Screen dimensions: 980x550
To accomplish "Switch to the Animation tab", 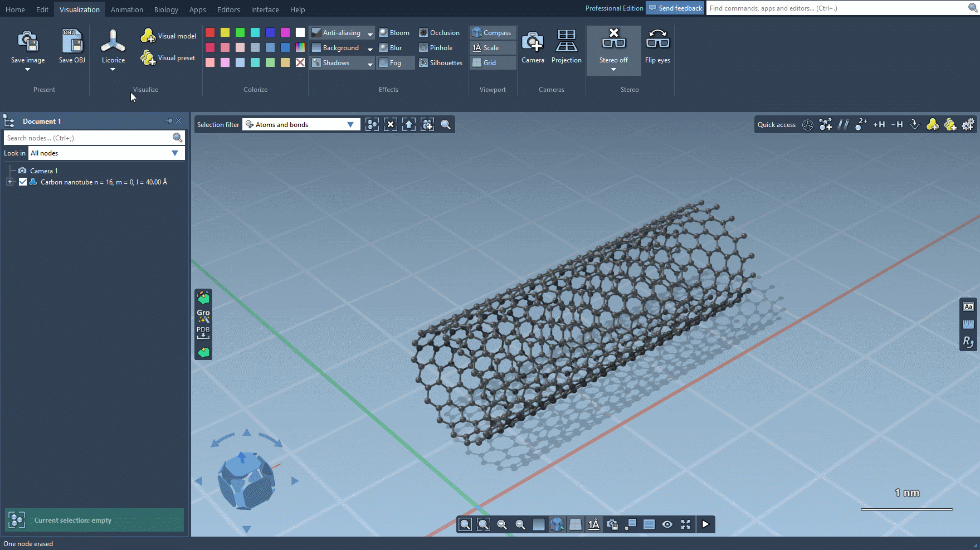I will point(126,9).
